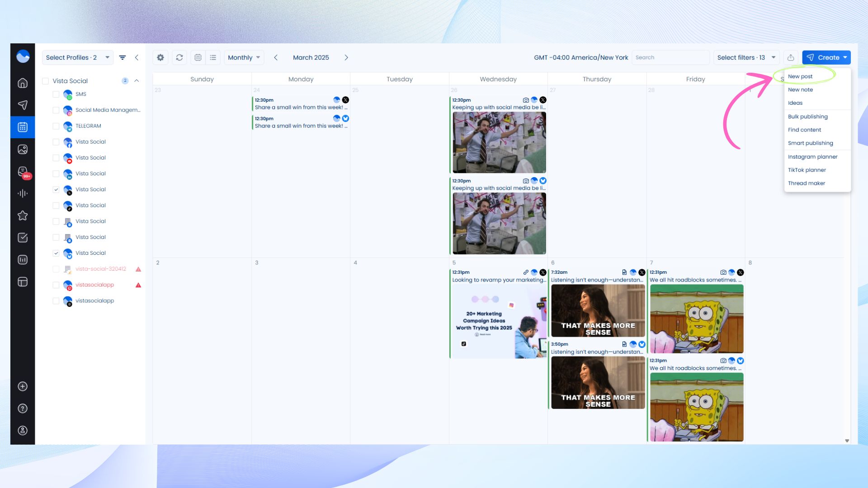This screenshot has height=488, width=868.
Task: Open the home icon in sidebar
Action: point(23,83)
